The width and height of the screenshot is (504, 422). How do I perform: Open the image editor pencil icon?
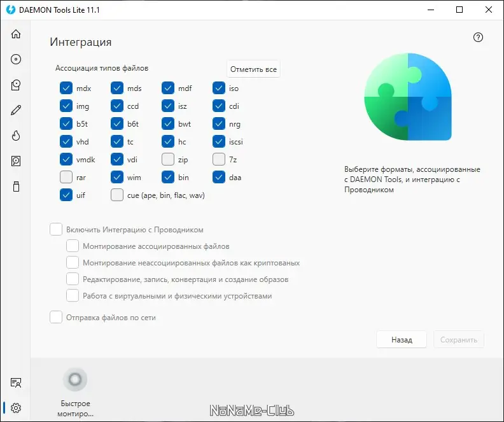click(16, 110)
